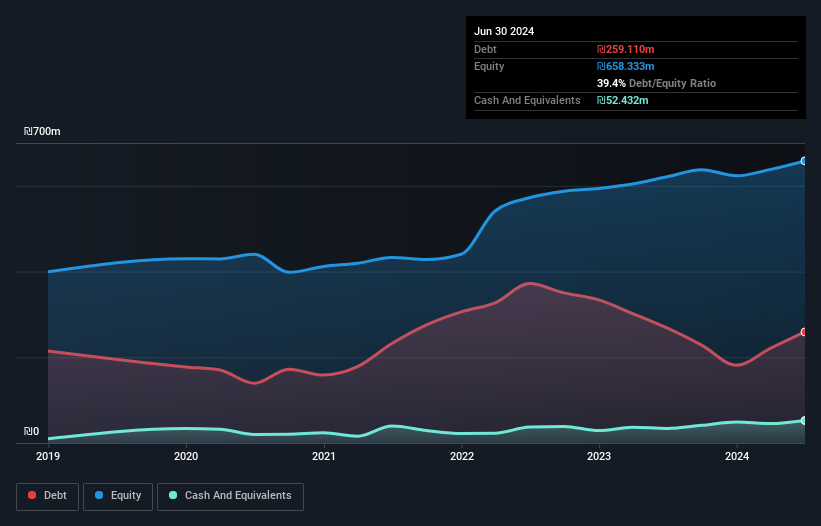This screenshot has height=526, width=821.
Task: Click the Debt label in tooltip
Action: (x=485, y=49)
